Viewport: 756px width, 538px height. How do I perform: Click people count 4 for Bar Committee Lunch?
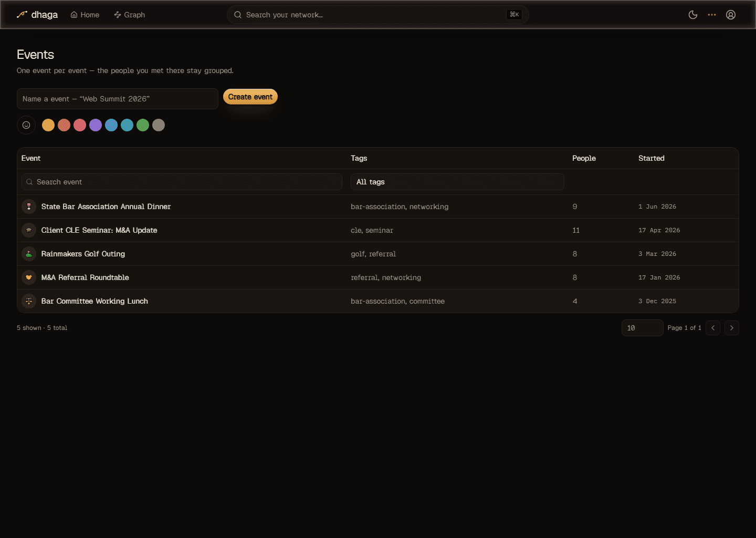click(575, 301)
